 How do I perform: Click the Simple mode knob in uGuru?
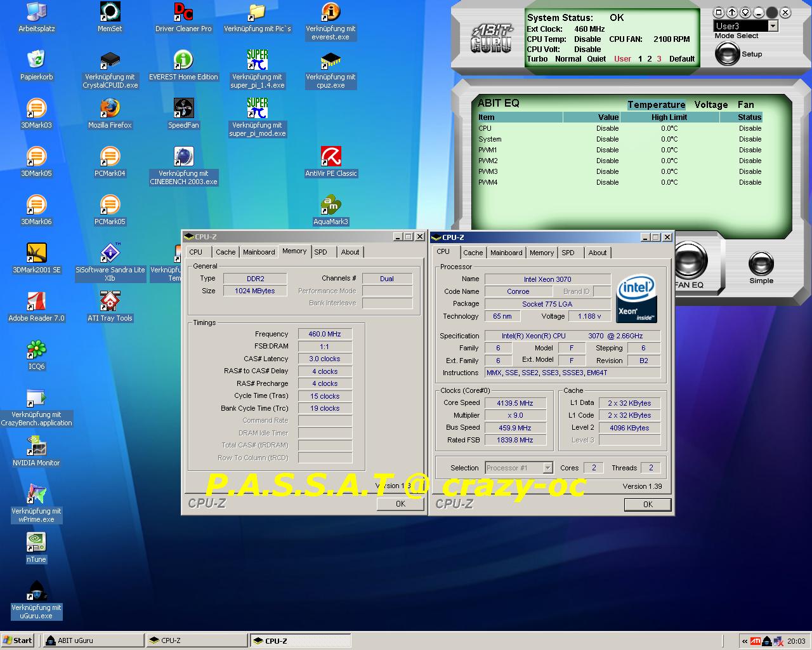761,265
